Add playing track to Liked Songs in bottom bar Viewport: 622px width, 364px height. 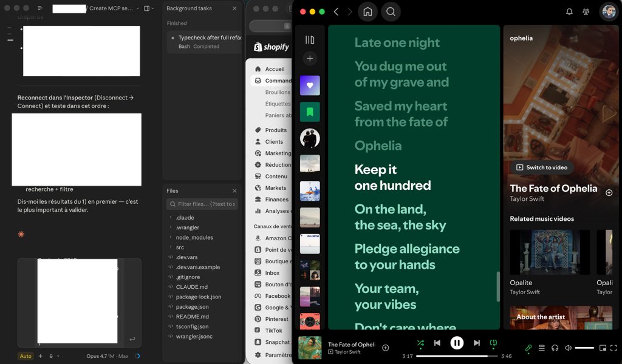coord(385,348)
